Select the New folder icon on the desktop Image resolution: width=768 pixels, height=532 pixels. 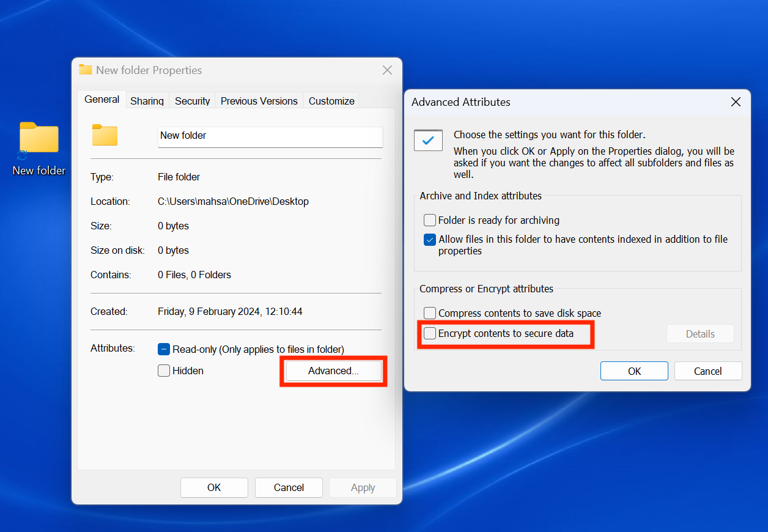tap(39, 138)
